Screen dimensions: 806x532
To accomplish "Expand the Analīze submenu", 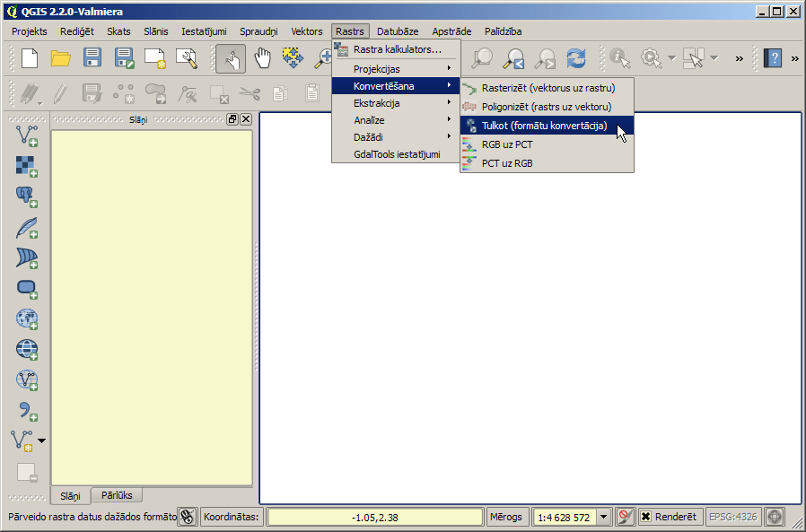I will (x=397, y=120).
